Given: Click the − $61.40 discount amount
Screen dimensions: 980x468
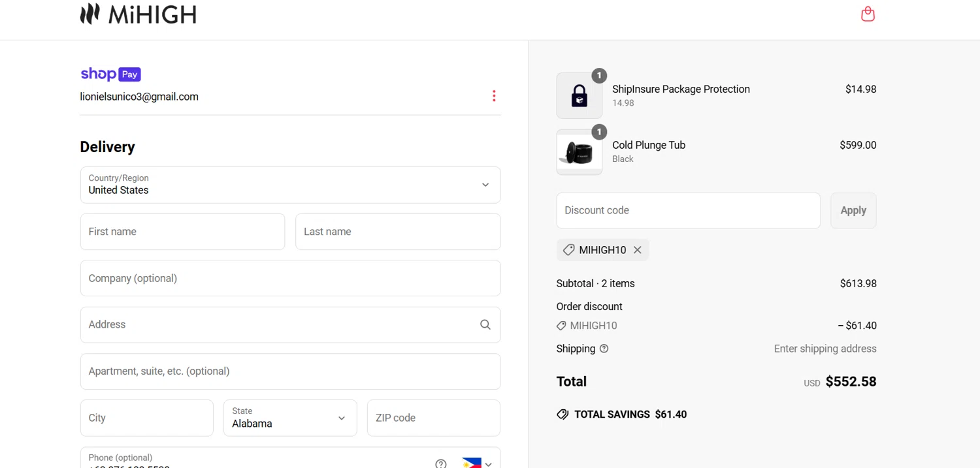Looking at the screenshot, I should point(857,326).
